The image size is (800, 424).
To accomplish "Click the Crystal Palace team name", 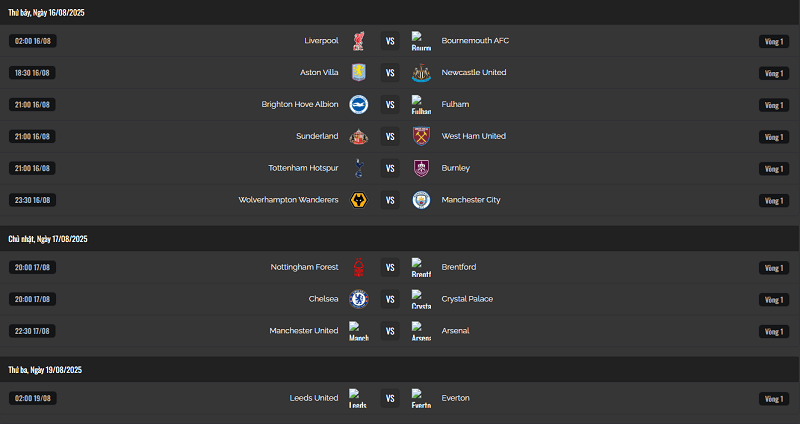I will [x=467, y=299].
